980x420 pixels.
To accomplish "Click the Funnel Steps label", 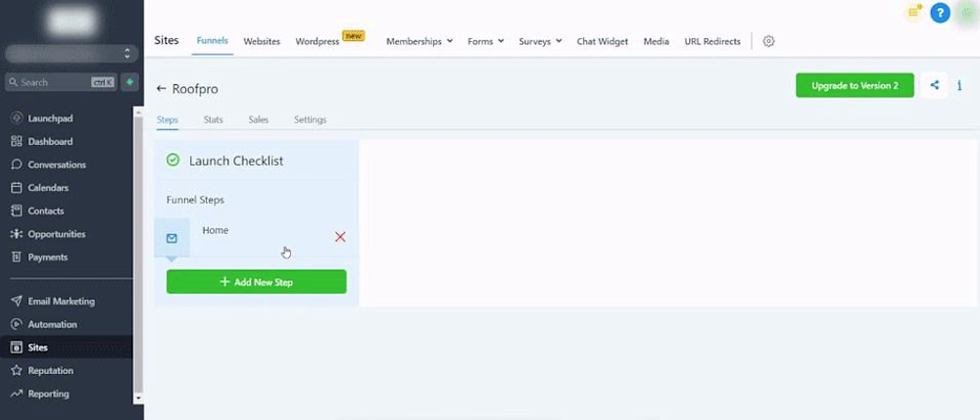I will coord(195,200).
